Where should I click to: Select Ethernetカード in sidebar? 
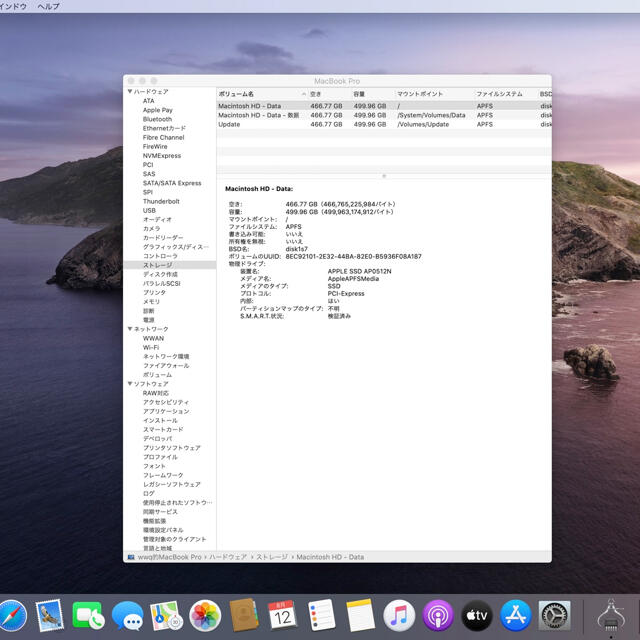pos(164,128)
